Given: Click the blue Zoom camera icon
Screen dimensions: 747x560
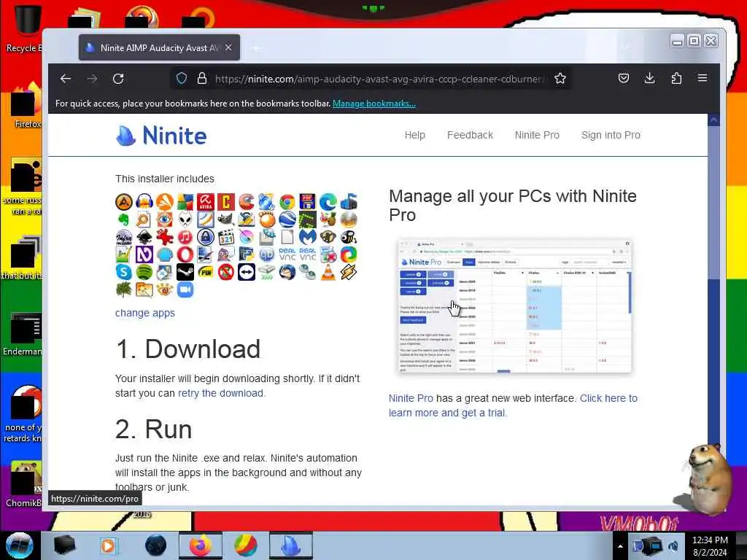Looking at the screenshot, I should [185, 289].
